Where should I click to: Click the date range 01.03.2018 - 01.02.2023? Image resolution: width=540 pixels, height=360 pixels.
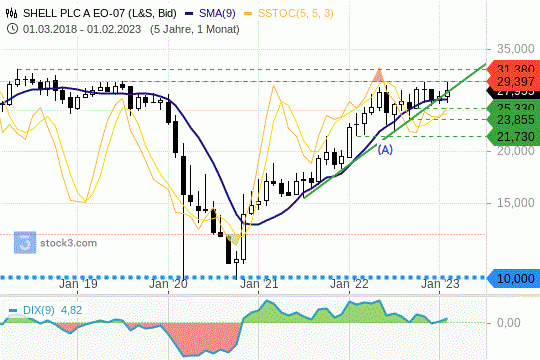pos(82,29)
